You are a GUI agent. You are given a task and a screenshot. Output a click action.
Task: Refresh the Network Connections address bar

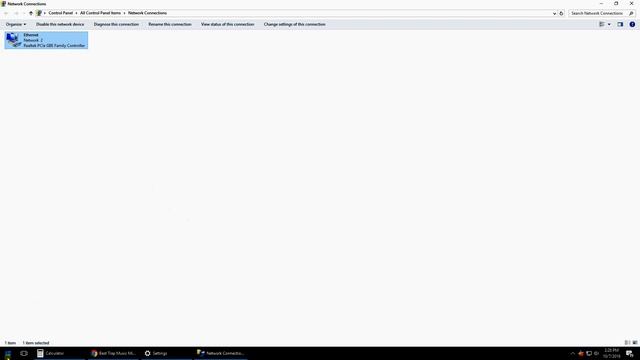tap(561, 13)
